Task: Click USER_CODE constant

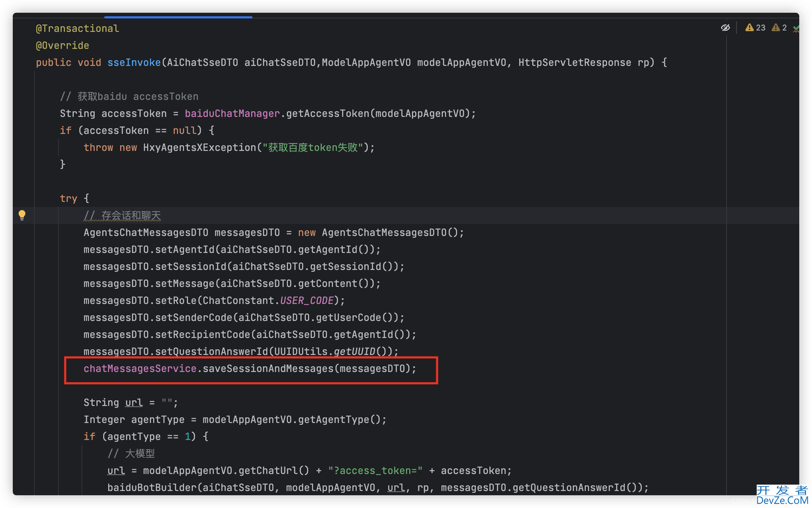Action: point(307,300)
